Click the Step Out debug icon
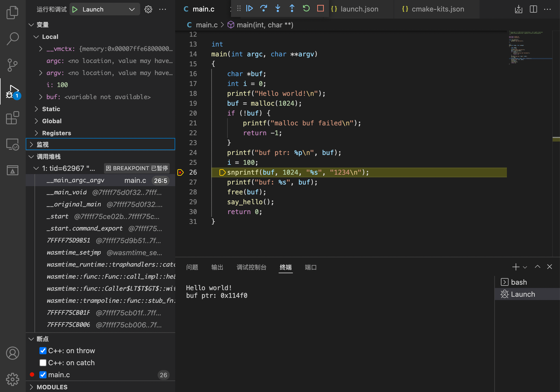 tap(292, 8)
